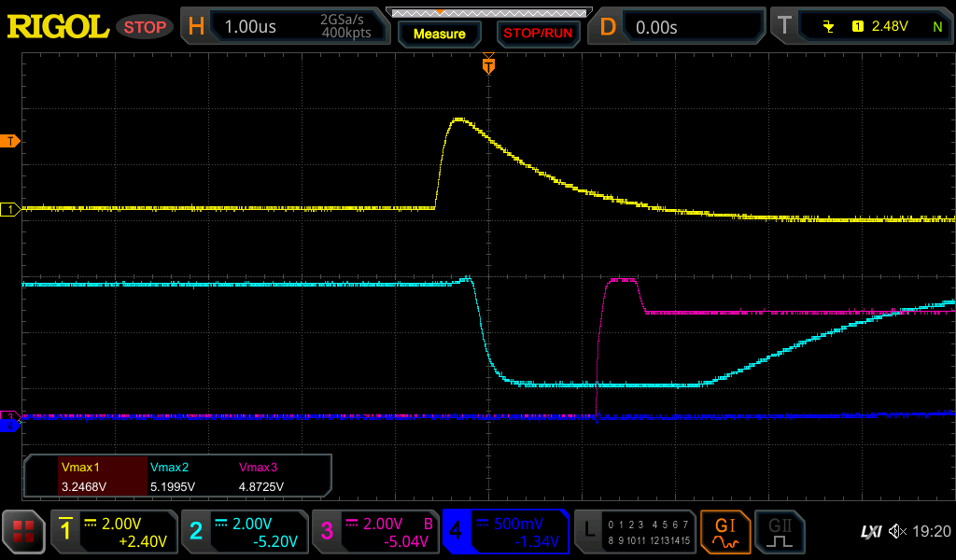Screen dimensions: 956x560
Task: Open logic analyzer L digital channels tab
Action: click(635, 532)
